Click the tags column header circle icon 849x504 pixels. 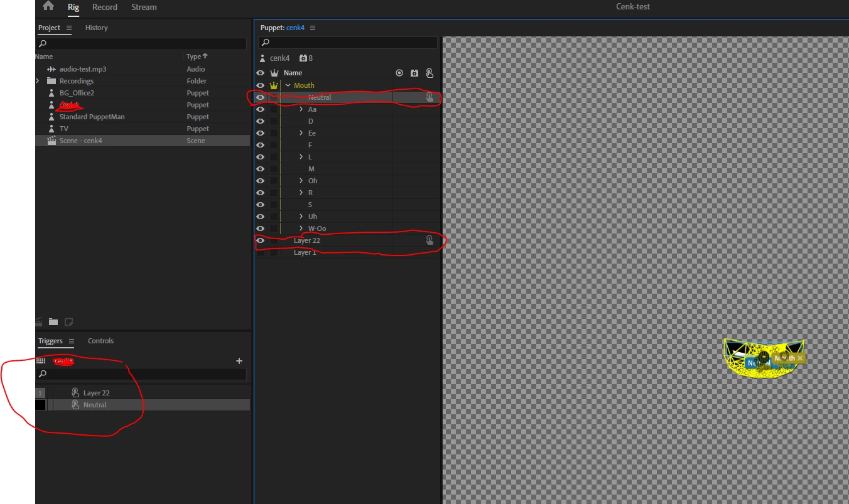(x=399, y=73)
